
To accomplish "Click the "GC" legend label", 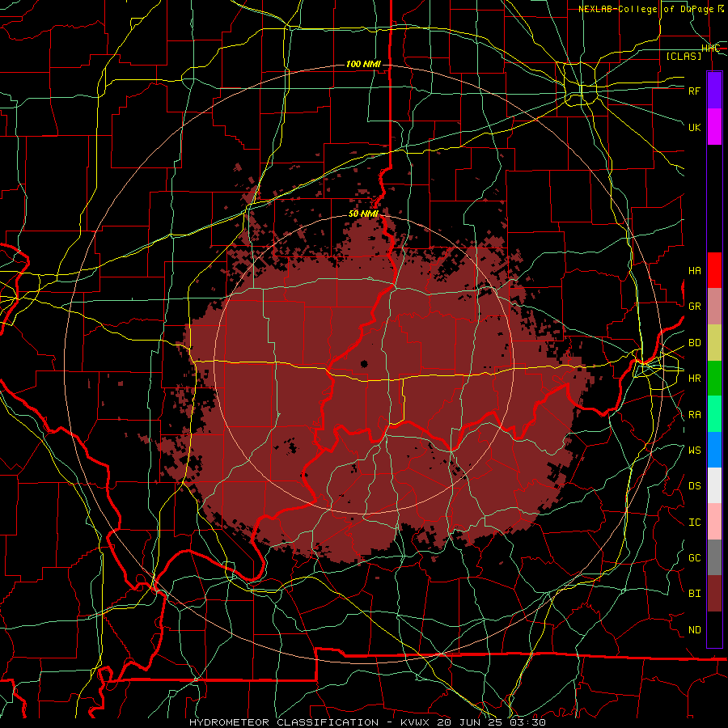I will pos(694,558).
